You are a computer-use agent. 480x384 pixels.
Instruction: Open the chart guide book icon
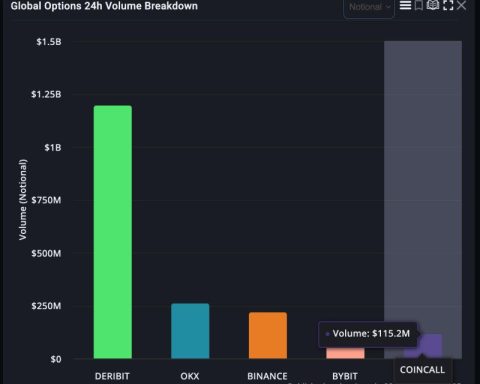pyautogui.click(x=433, y=5)
